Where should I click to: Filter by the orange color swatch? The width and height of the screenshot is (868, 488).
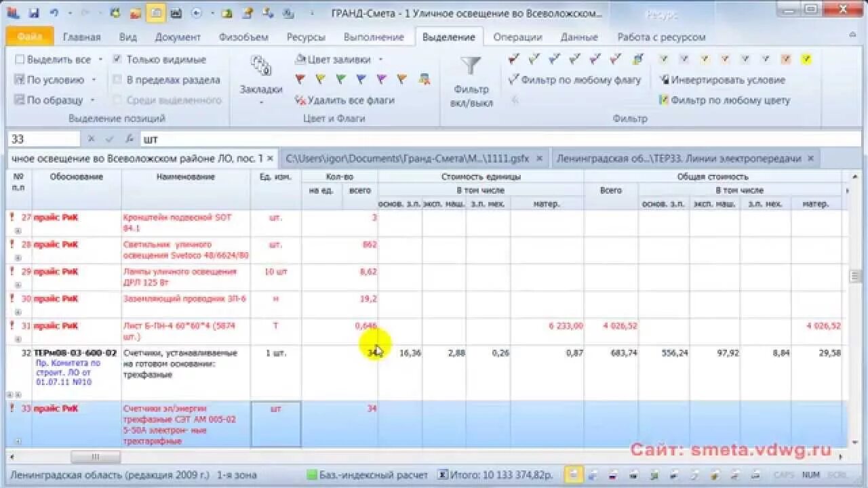785,59
